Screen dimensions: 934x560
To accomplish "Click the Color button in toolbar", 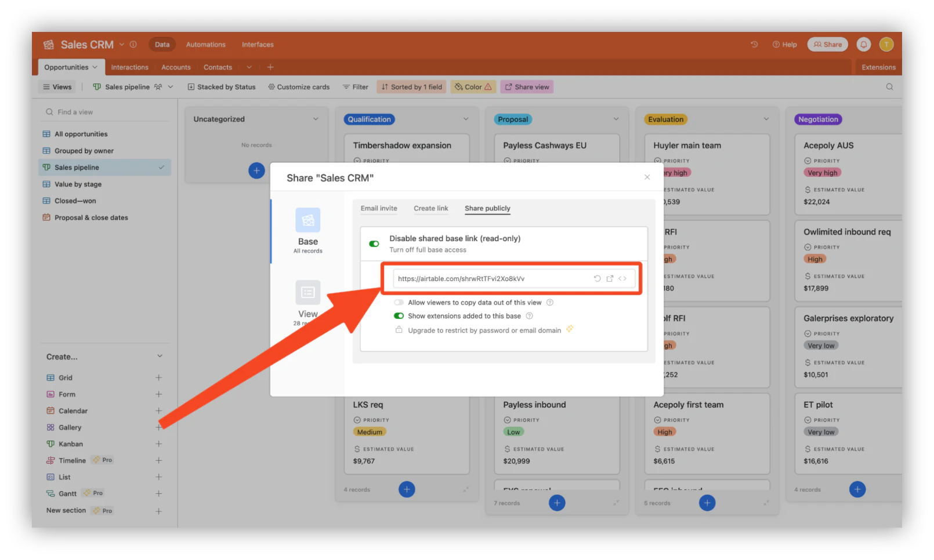I will pyautogui.click(x=473, y=87).
